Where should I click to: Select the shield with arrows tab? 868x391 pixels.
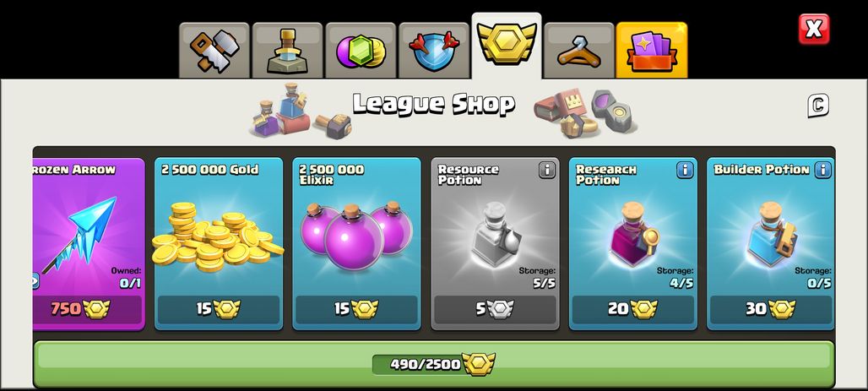click(x=433, y=51)
